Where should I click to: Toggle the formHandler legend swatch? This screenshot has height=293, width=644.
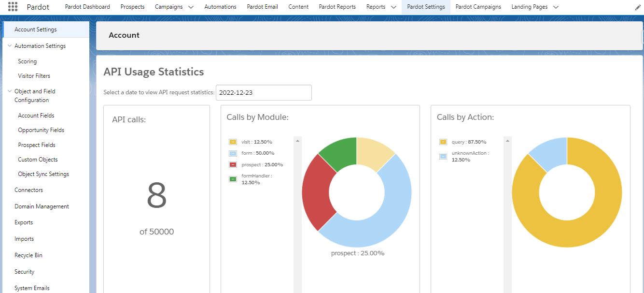[233, 179]
